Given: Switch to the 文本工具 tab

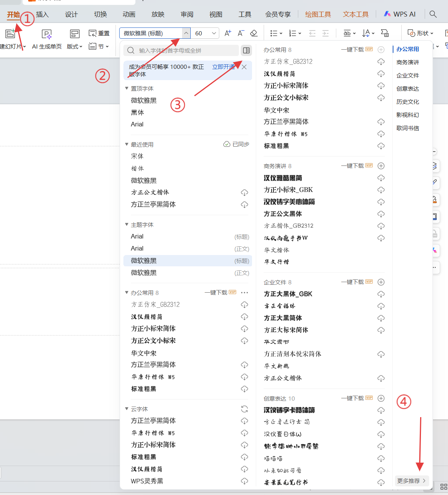Looking at the screenshot, I should point(355,14).
